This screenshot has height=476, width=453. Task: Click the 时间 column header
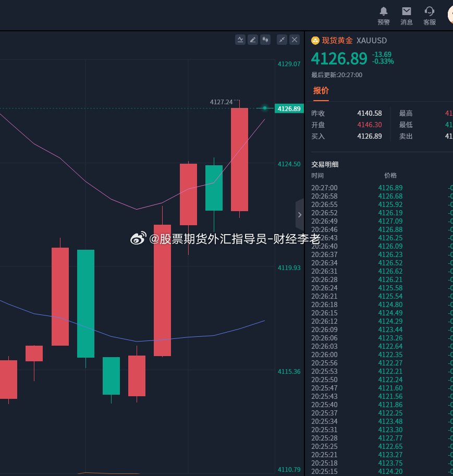click(x=317, y=176)
